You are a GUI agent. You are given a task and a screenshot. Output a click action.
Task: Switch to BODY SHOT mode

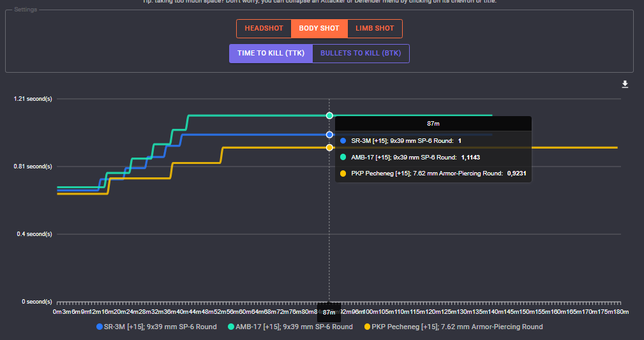pos(319,29)
